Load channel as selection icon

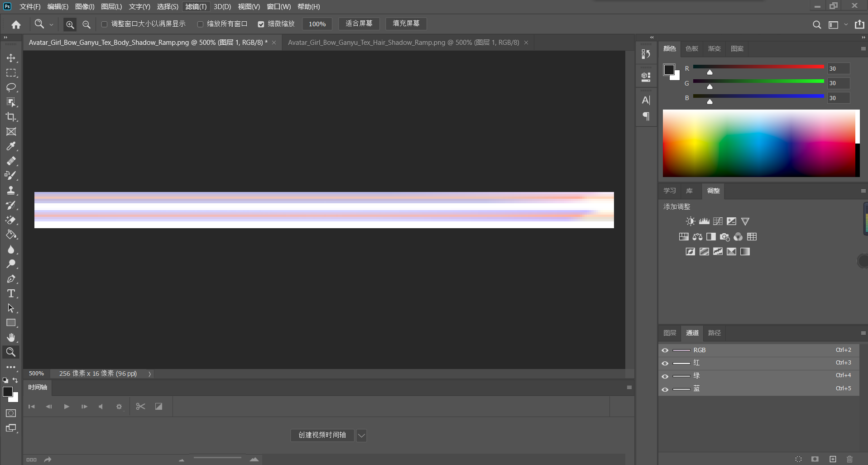[798, 459]
